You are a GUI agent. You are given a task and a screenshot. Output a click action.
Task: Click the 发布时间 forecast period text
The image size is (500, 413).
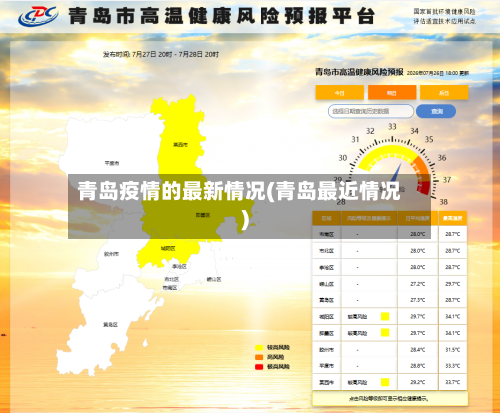161,54
